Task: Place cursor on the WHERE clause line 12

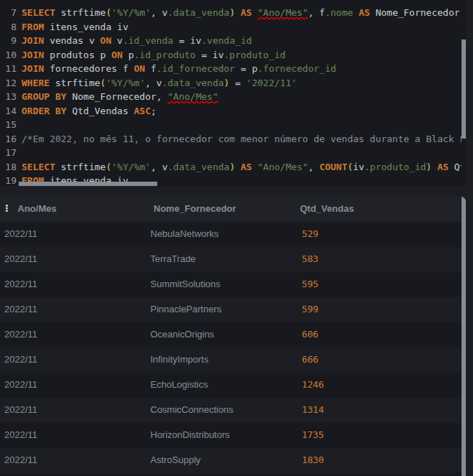Action: pyautogui.click(x=159, y=83)
